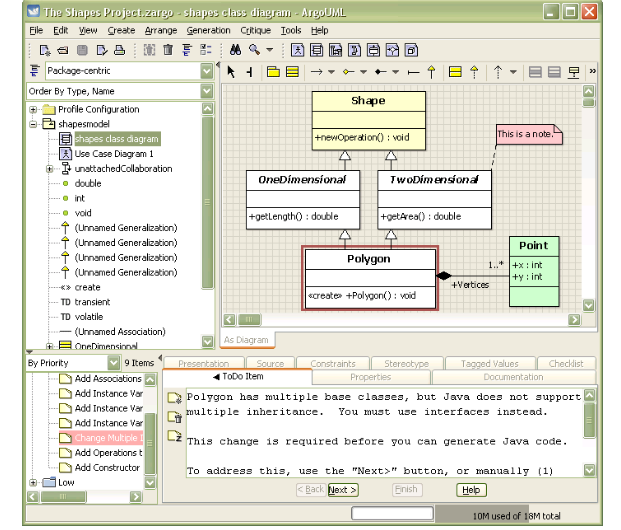Viewport: 621px width, 530px height.
Task: Select the Shape class in diagram
Action: coord(369,121)
